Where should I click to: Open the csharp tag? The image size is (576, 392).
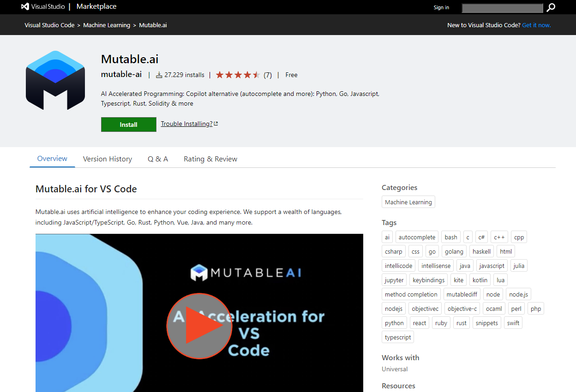click(394, 251)
